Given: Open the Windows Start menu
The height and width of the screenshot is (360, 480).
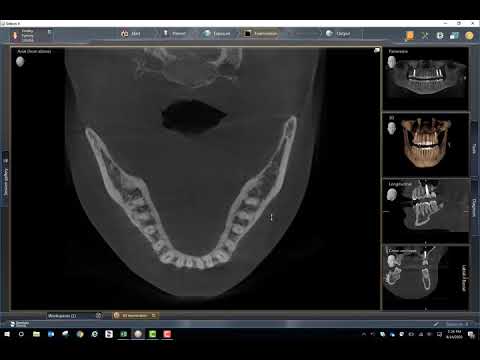Looking at the screenshot, I should [7, 334].
